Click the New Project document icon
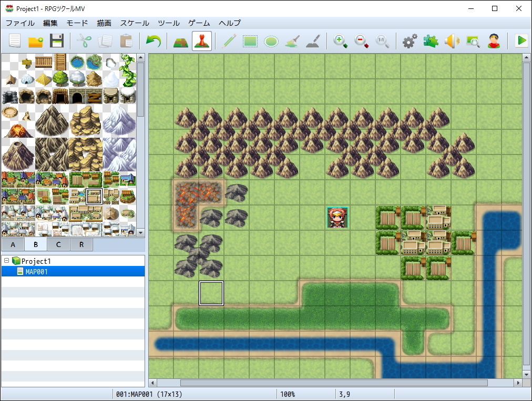Image resolution: width=532 pixels, height=401 pixels. pos(15,41)
